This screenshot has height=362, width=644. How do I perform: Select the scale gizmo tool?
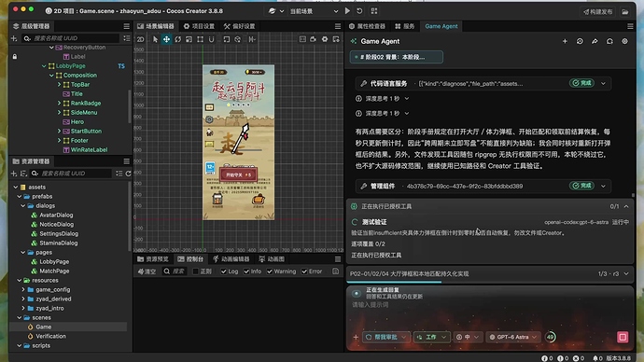point(189,39)
